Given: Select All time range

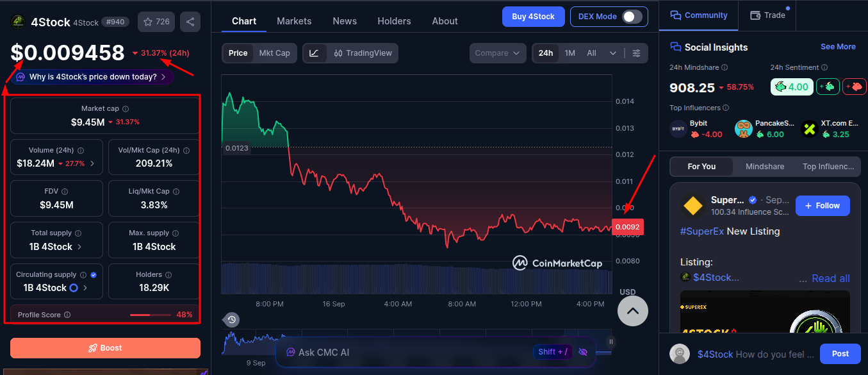Looking at the screenshot, I should pyautogui.click(x=591, y=53).
